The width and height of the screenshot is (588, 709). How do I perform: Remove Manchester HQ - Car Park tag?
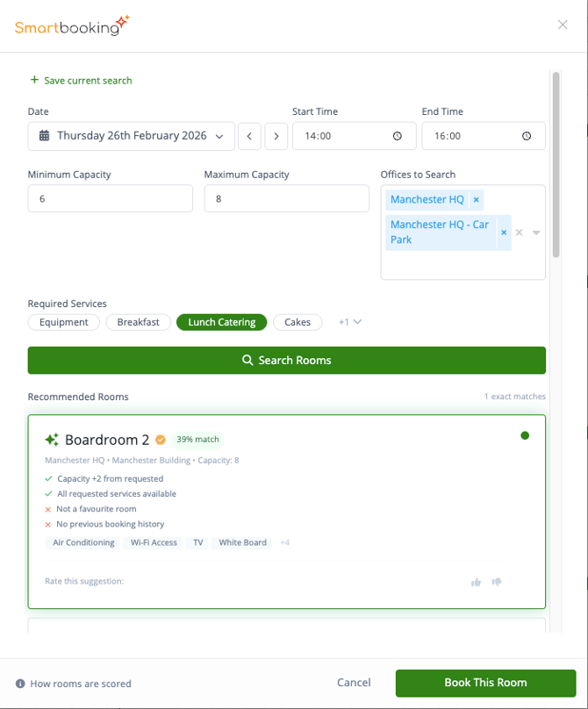click(x=504, y=233)
